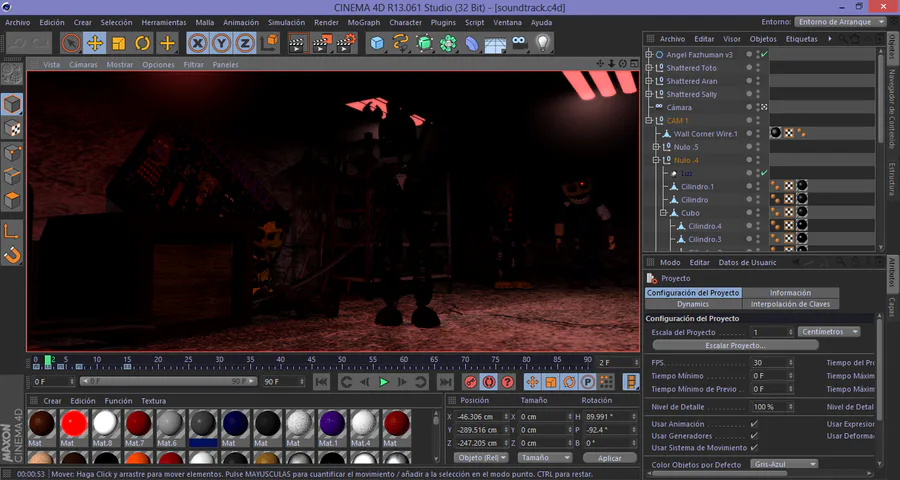Viewport: 900px width, 480px height.
Task: Toggle the Z axis lock
Action: coord(245,43)
